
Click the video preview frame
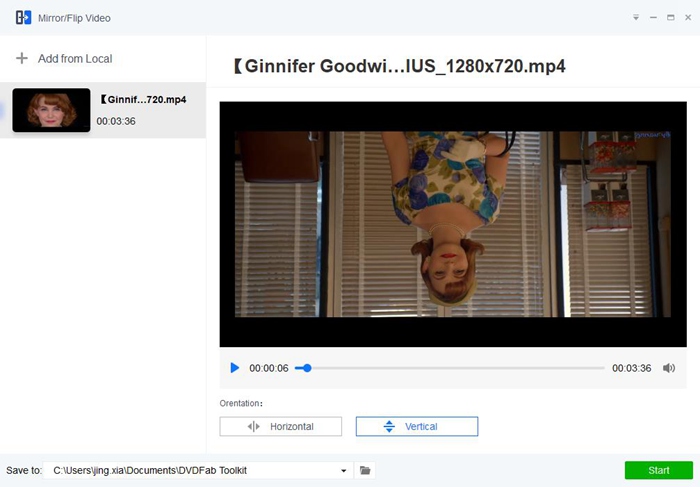click(x=453, y=224)
